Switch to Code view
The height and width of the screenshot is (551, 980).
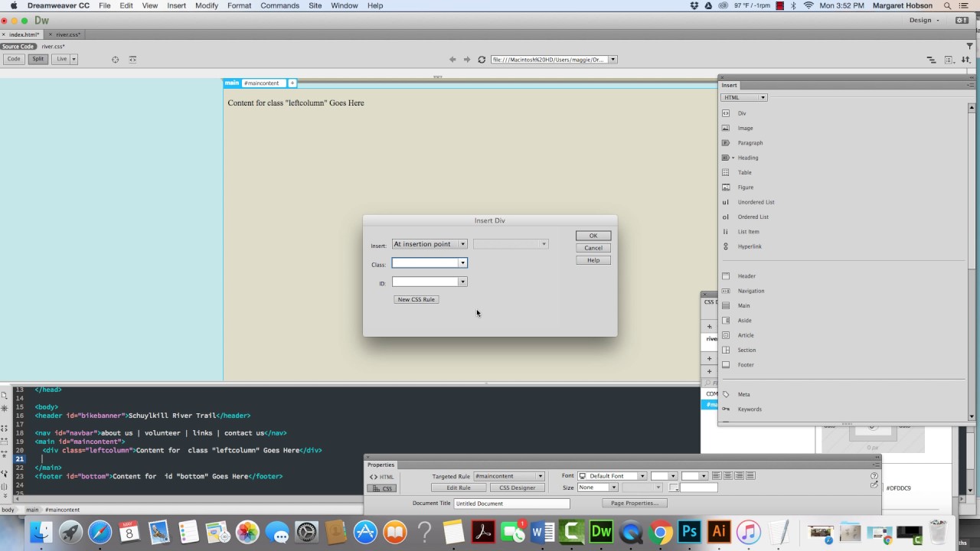pos(14,59)
